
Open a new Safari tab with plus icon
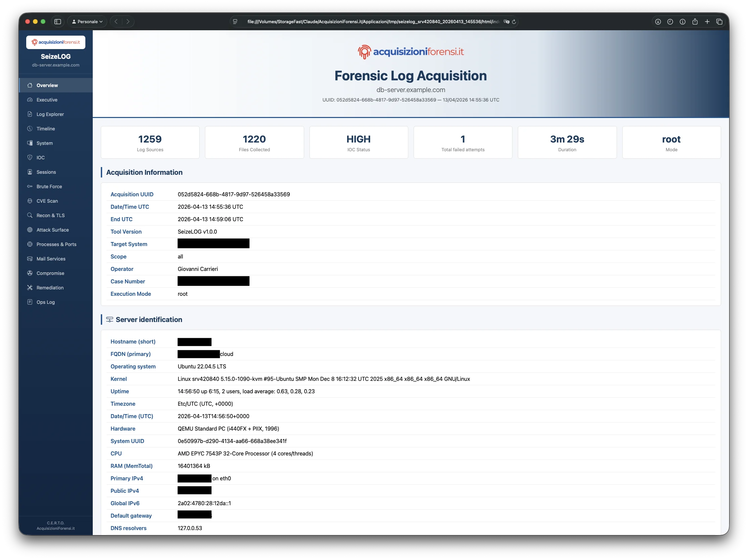707,21
